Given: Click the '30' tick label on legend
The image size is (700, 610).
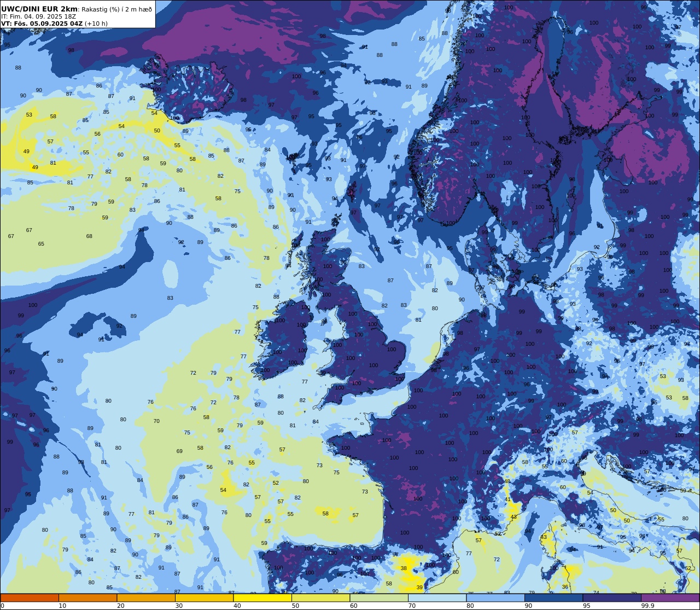Looking at the screenshot, I should coord(179,606).
